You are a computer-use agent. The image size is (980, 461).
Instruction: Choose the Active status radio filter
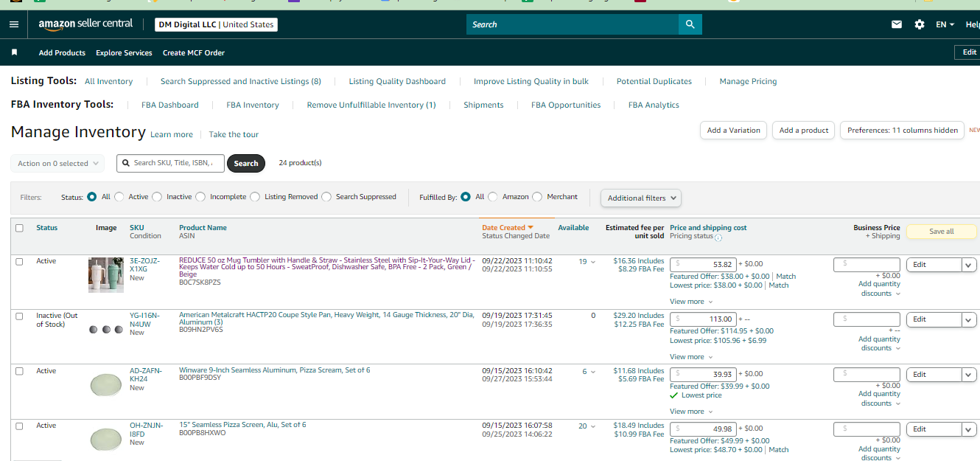[119, 197]
